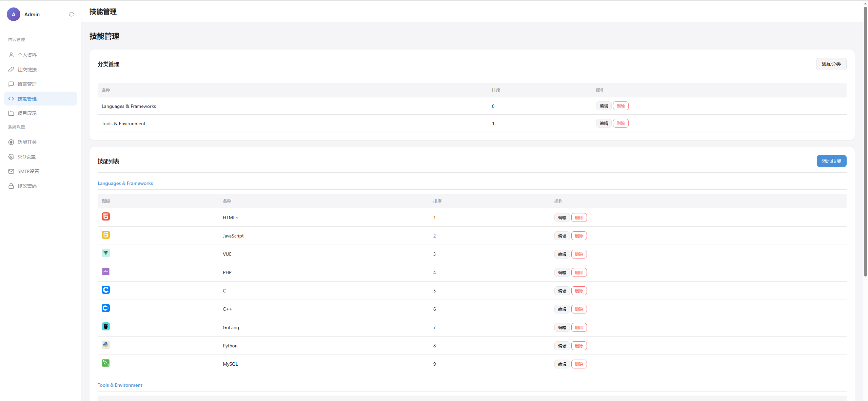Viewport: 868px width, 401px height.
Task: Edit the Tools & Environment category
Action: [x=604, y=123]
